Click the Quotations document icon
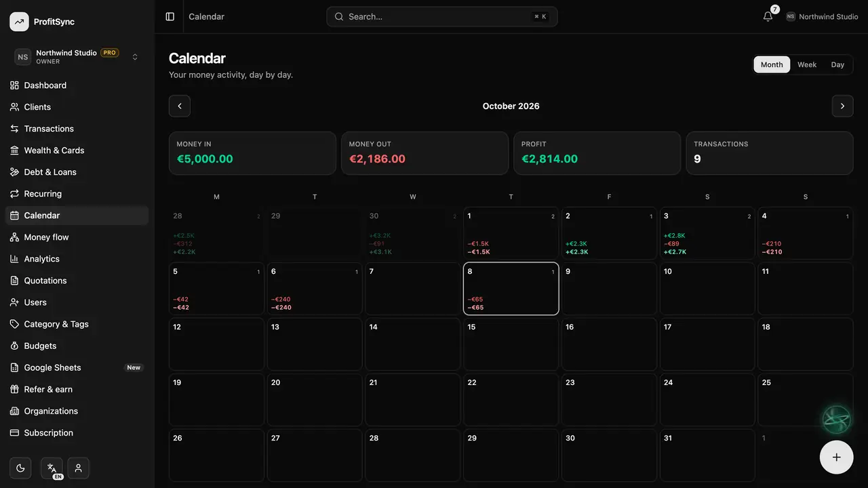 (x=14, y=281)
